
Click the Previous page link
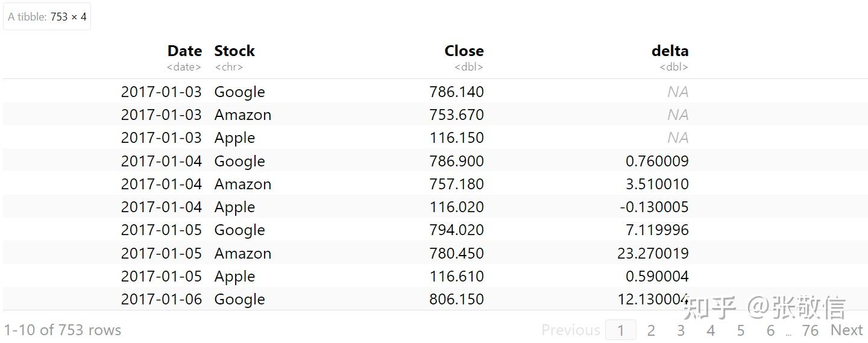[x=570, y=330]
